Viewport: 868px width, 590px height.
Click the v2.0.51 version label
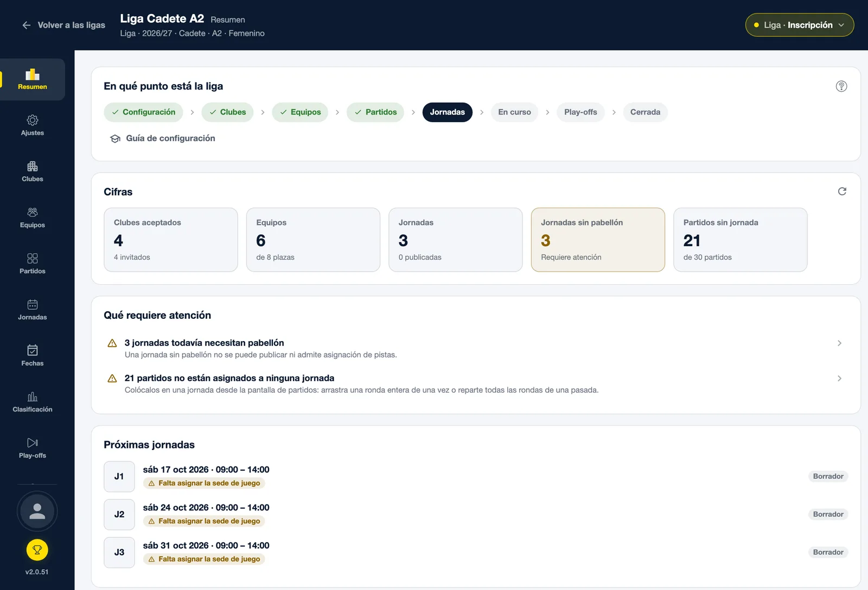[37, 572]
